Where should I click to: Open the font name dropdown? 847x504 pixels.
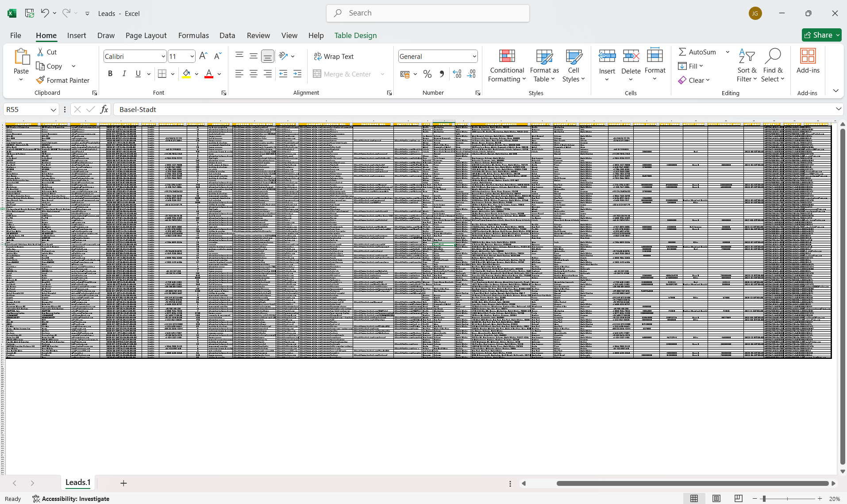coord(163,56)
